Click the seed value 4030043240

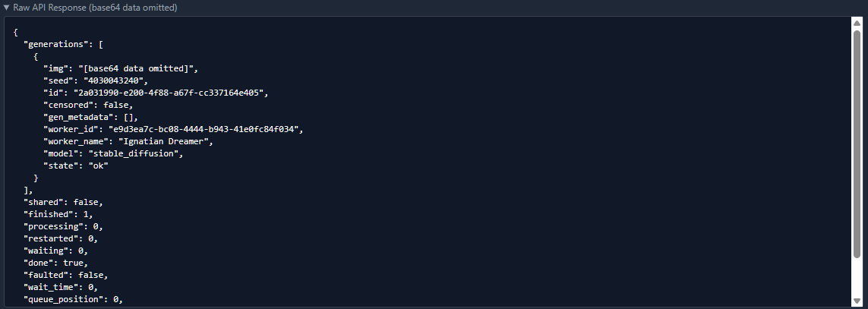tap(114, 80)
